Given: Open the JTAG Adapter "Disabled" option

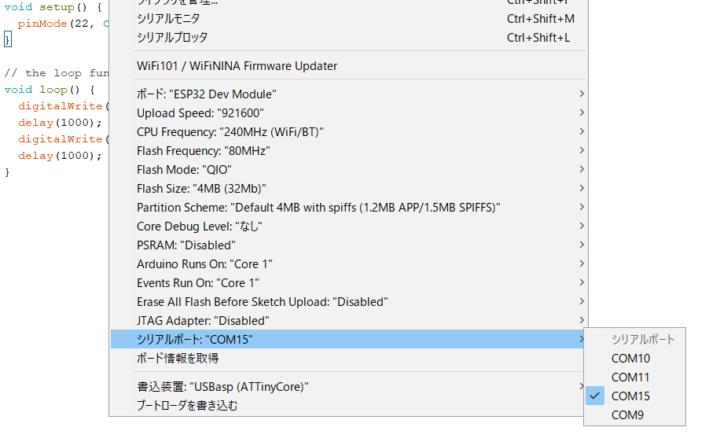Looking at the screenshot, I should point(203,320).
